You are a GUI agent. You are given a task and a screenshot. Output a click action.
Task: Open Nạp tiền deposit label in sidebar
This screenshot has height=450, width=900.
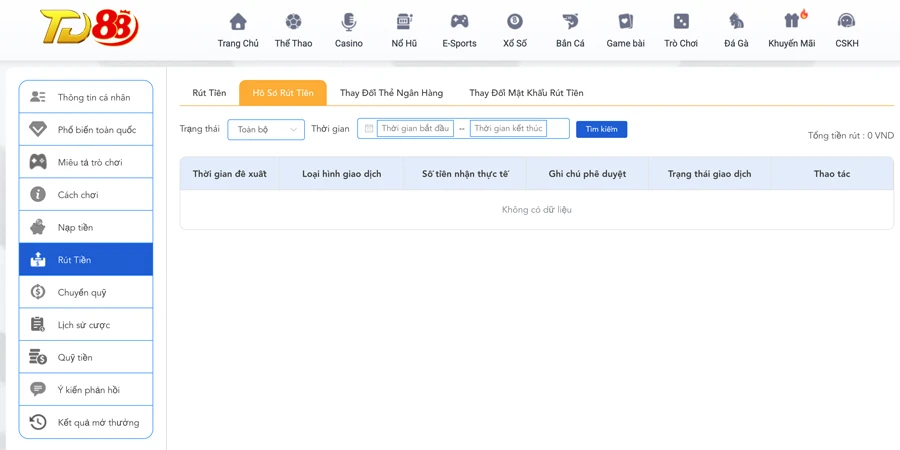tap(75, 227)
